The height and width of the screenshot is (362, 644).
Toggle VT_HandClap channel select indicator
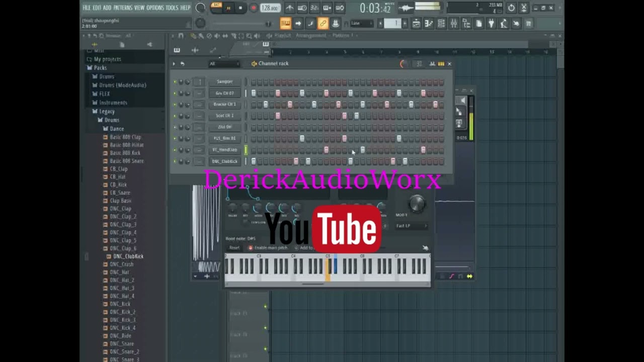(x=246, y=150)
